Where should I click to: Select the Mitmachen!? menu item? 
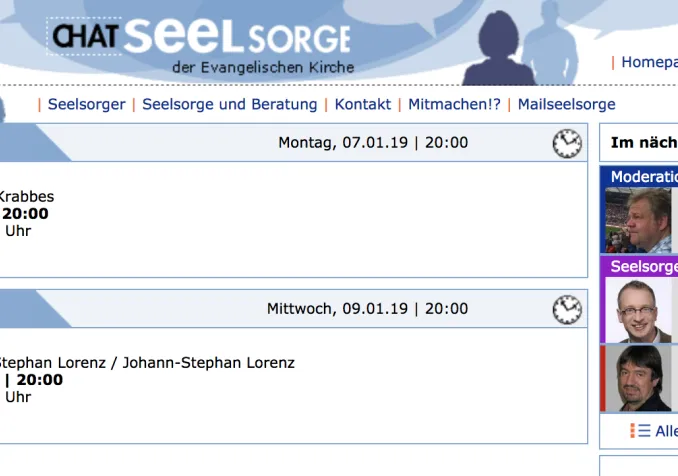(454, 104)
